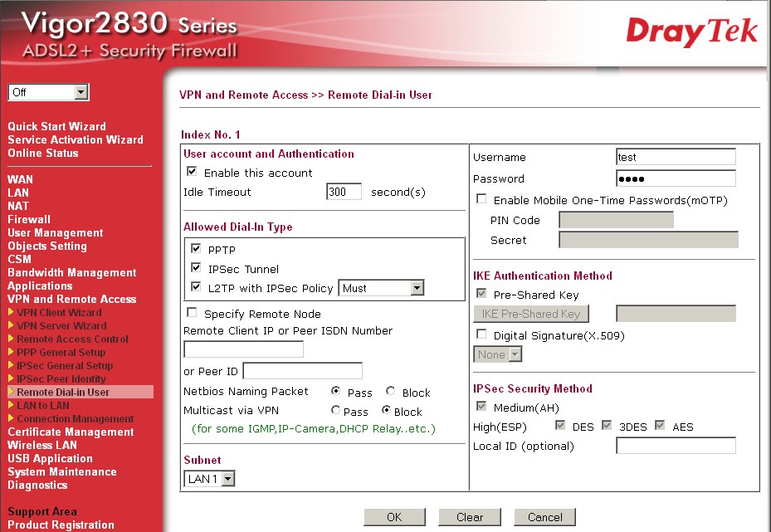Click the Idle Timeout field

point(344,192)
